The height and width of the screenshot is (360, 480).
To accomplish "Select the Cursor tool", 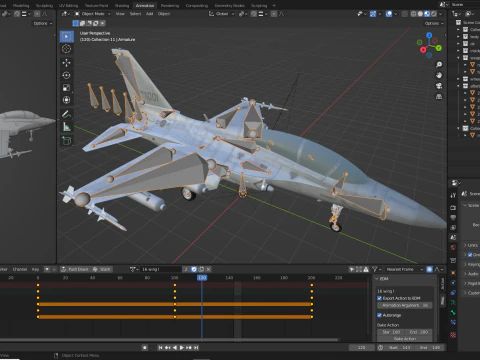I will pyautogui.click(x=67, y=49).
